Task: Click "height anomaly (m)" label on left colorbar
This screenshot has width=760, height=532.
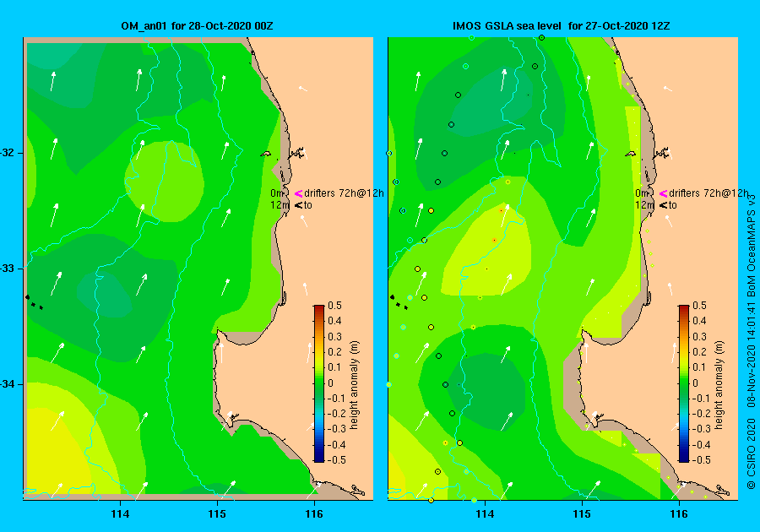Action: point(355,385)
